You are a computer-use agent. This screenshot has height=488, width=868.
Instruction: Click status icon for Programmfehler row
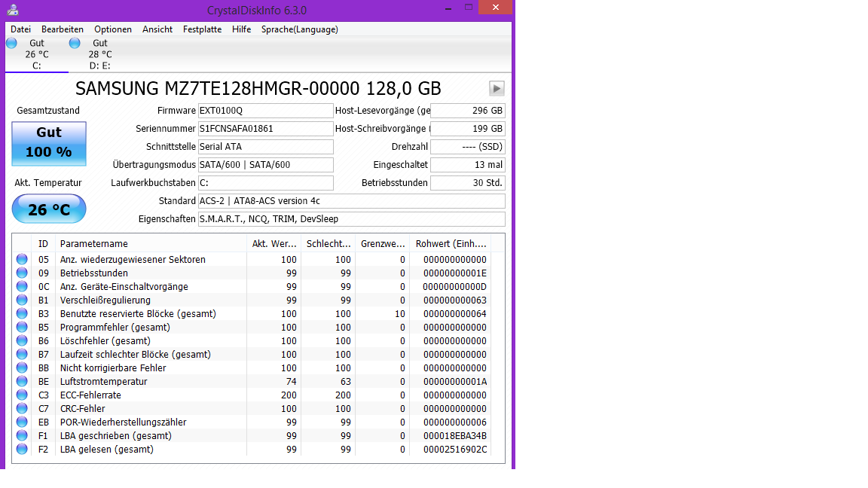pyautogui.click(x=22, y=327)
